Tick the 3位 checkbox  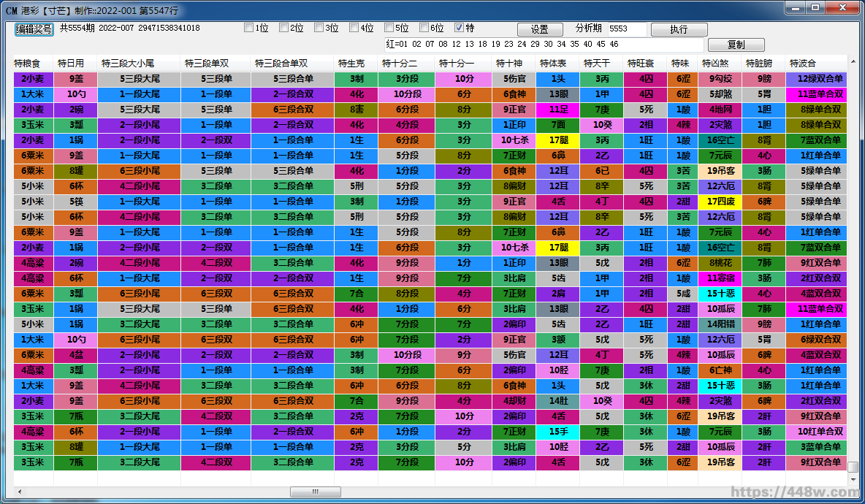(x=319, y=28)
